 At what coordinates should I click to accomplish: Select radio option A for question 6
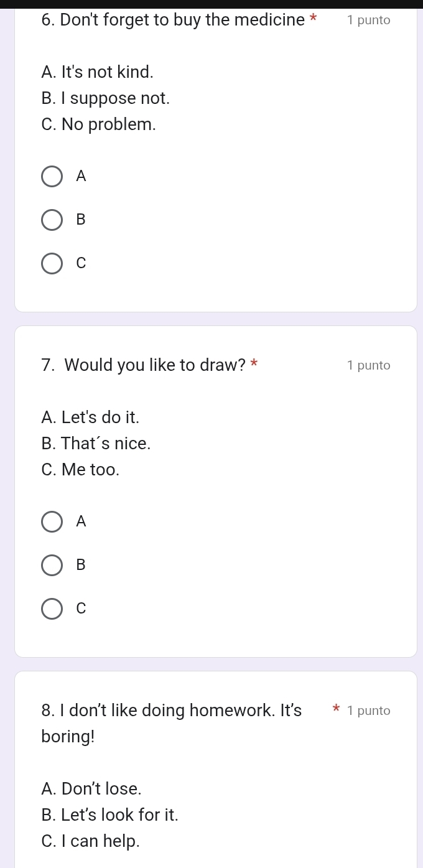click(52, 177)
